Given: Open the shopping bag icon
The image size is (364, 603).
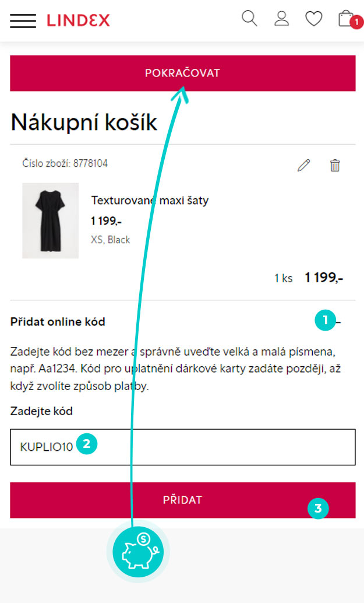Looking at the screenshot, I should (x=347, y=19).
